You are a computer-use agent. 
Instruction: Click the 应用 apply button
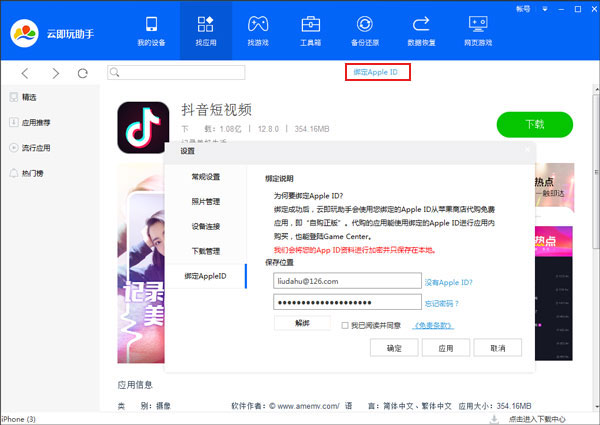coord(446,348)
